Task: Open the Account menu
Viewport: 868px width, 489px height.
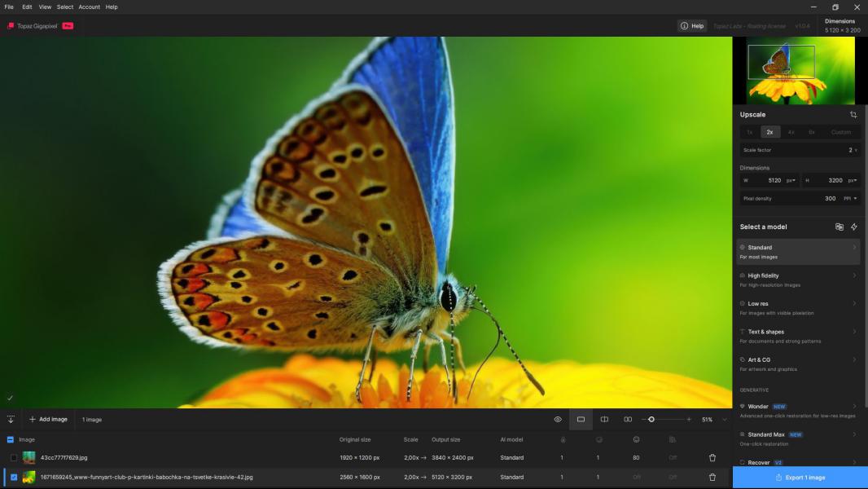Action: [x=89, y=7]
